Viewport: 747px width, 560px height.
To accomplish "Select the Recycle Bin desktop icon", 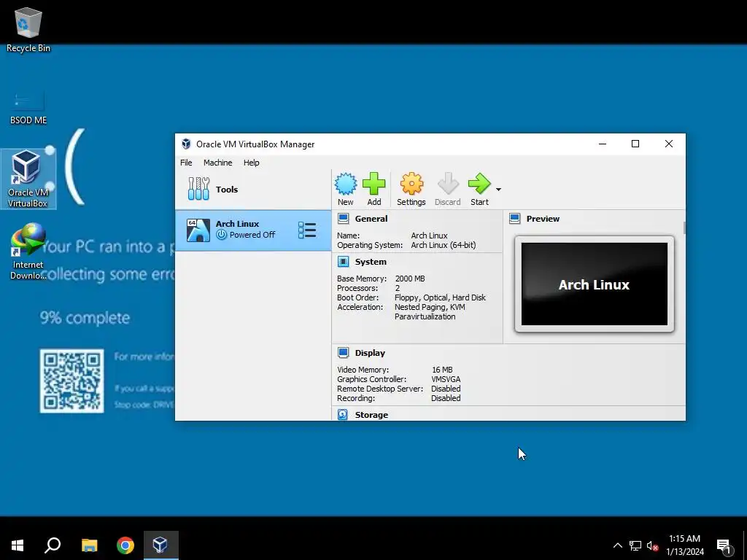I will 28,29.
